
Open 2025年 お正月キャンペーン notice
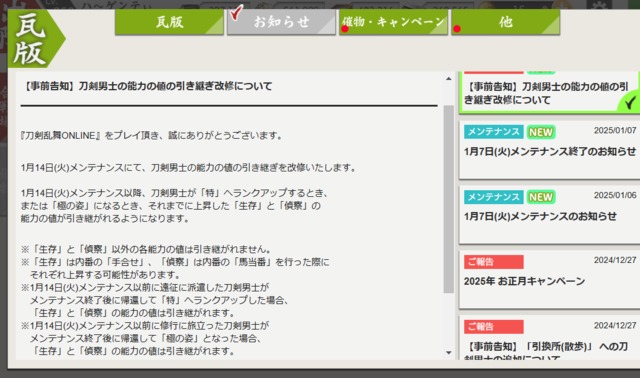pos(549,280)
